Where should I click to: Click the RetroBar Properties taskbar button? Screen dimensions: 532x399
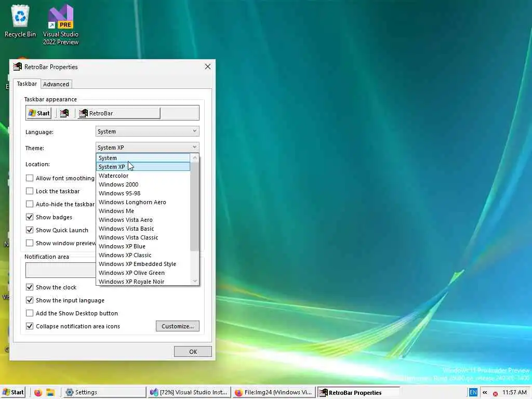pyautogui.click(x=359, y=393)
